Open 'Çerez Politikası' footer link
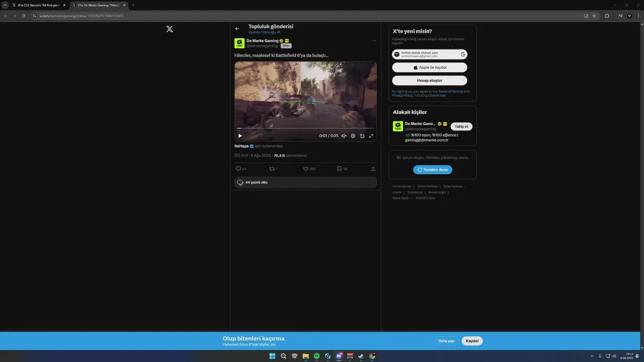Viewport: 644px width, 362px height. point(453,187)
